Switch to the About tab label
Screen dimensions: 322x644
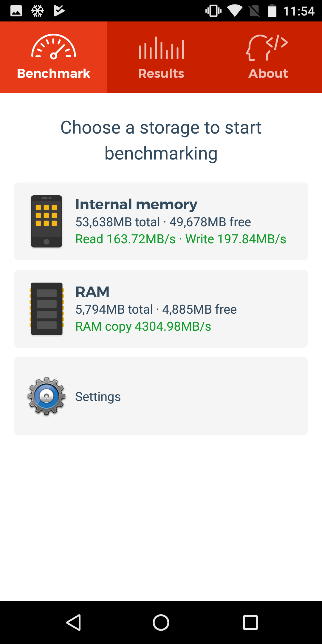pos(268,73)
